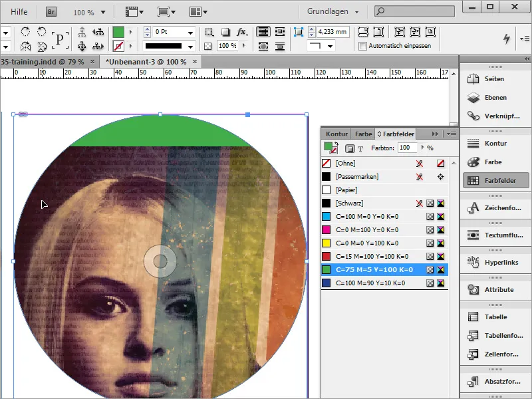Open zoom level dropdown at 100 %

pyautogui.click(x=103, y=12)
